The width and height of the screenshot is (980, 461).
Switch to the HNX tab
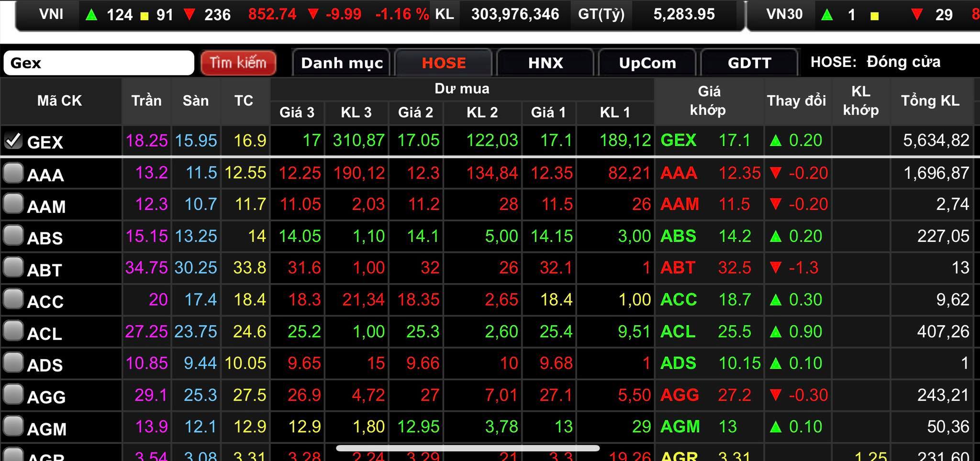[546, 63]
